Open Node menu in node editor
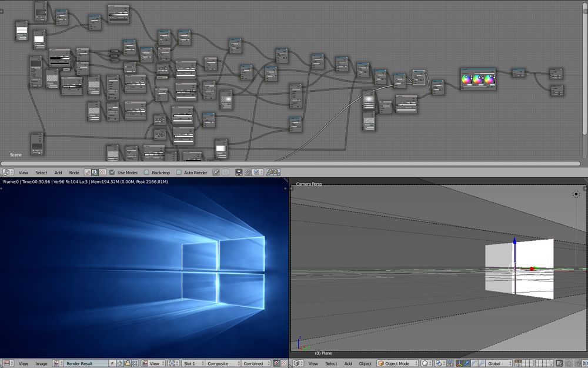Screen dimensions: 588x368 [74, 173]
